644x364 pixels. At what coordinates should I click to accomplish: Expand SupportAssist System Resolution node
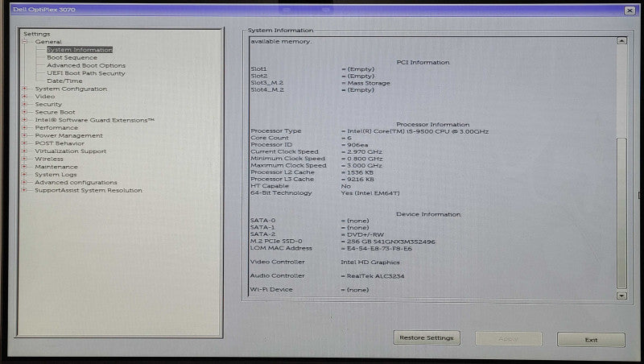pos(25,190)
